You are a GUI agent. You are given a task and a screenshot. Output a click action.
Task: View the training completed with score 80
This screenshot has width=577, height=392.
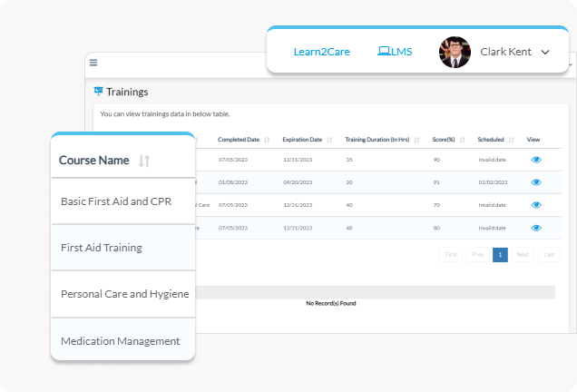[536, 228]
